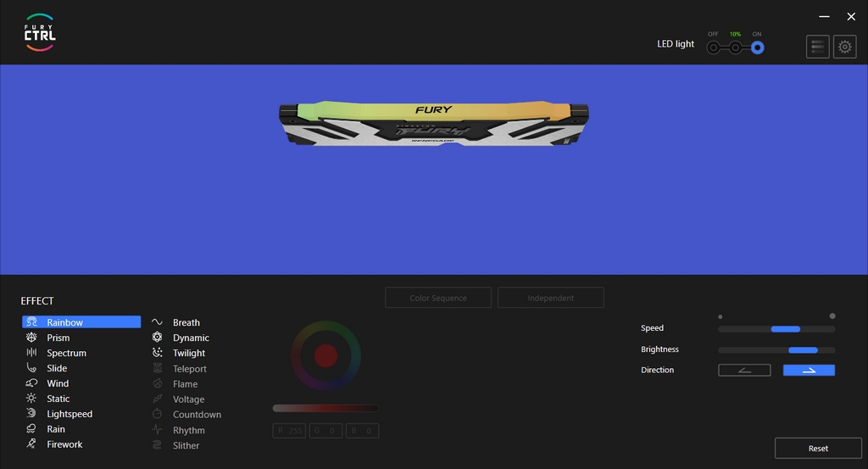Click the R value field

[x=289, y=430]
